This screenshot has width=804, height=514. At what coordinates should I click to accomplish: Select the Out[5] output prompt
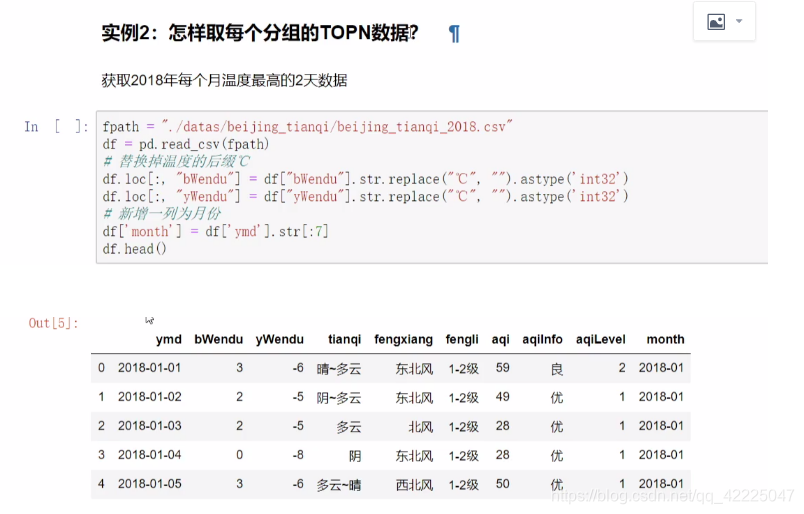click(x=53, y=323)
